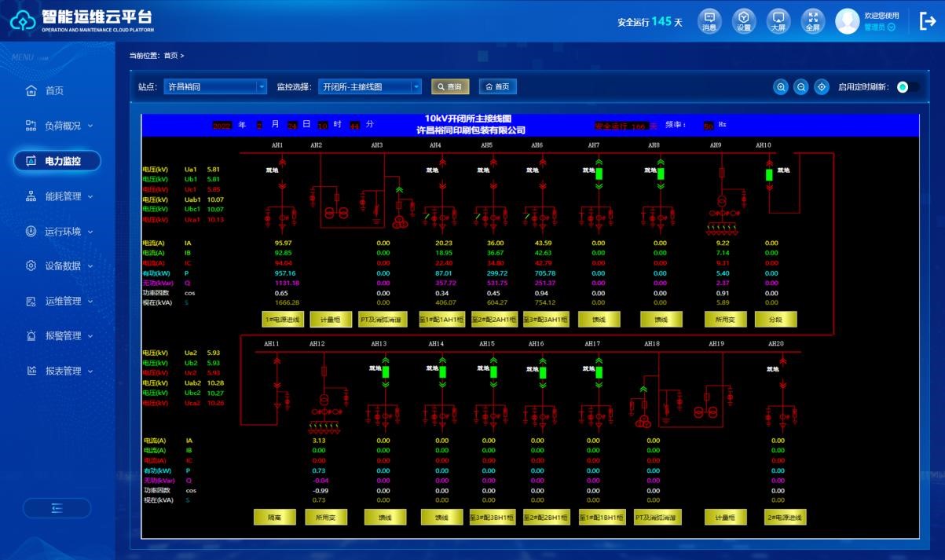The image size is (945, 560).
Task: Click the 查询 search button
Action: point(450,87)
